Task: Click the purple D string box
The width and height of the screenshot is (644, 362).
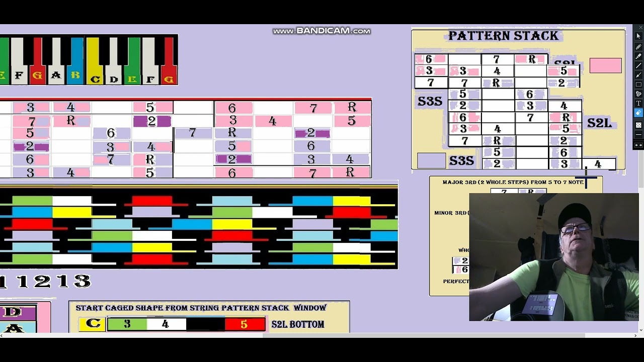Action: [x=17, y=312]
